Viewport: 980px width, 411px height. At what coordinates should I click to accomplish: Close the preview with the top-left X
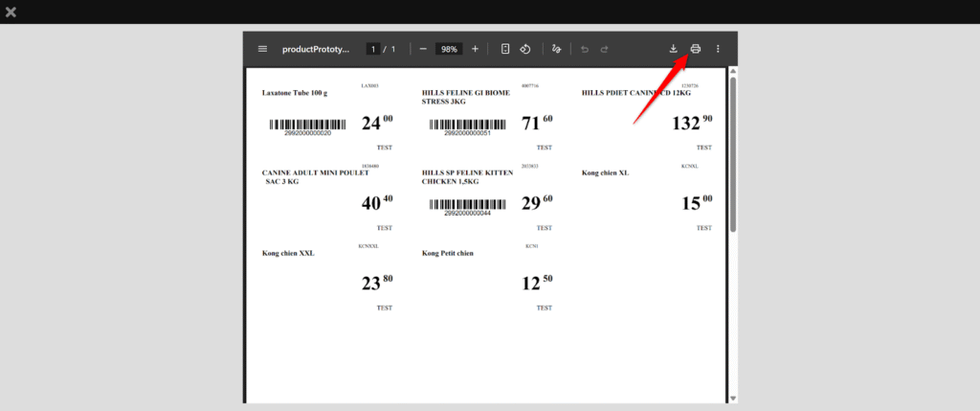[x=11, y=11]
